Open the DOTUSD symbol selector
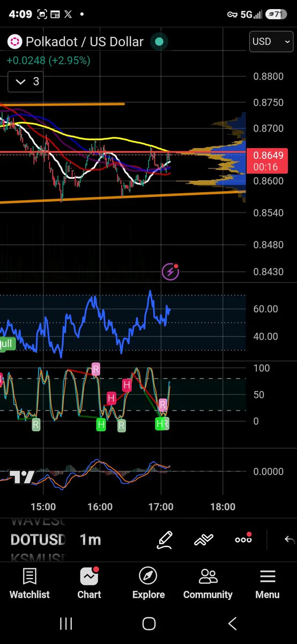297x644 pixels. 38,539
